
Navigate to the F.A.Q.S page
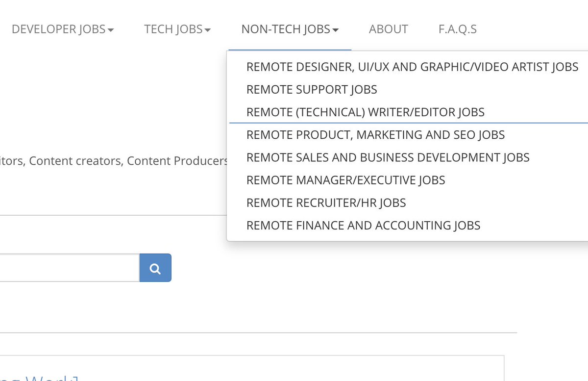[457, 29]
